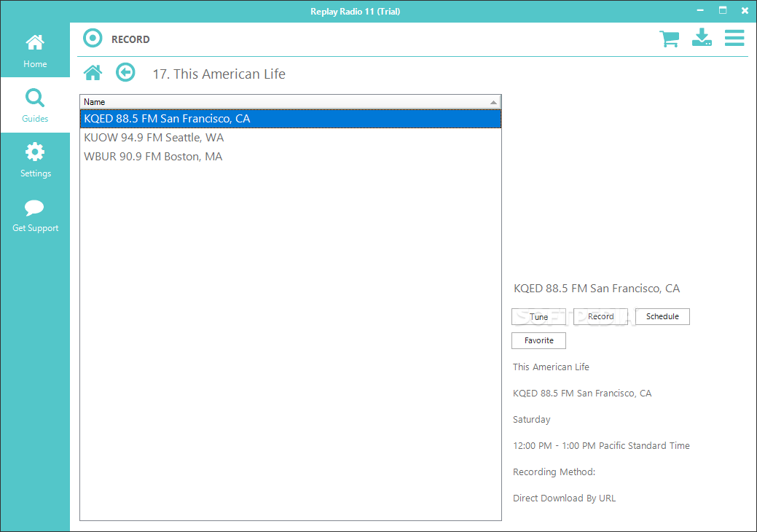Image resolution: width=757 pixels, height=532 pixels.
Task: Click the Tune button
Action: click(538, 317)
